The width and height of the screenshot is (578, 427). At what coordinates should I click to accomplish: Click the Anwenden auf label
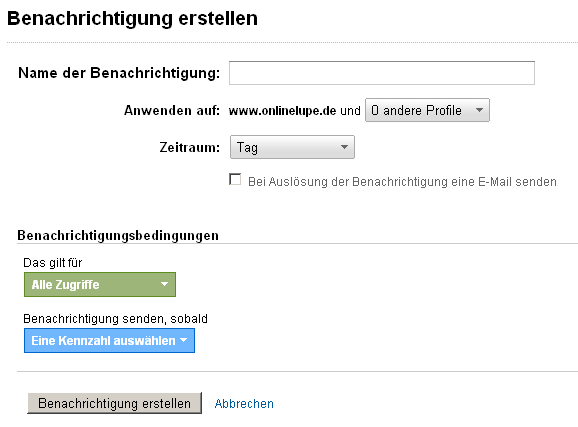pos(172,110)
